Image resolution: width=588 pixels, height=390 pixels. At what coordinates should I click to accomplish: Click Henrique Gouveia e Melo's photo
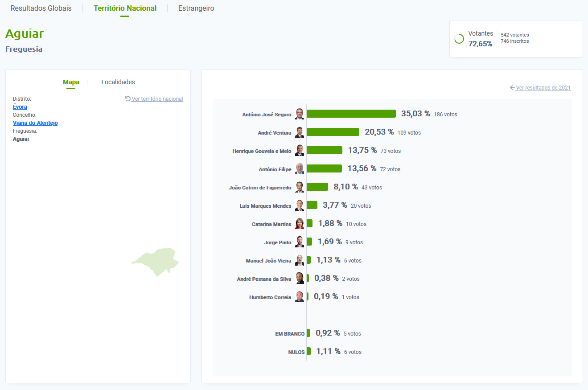tap(300, 151)
